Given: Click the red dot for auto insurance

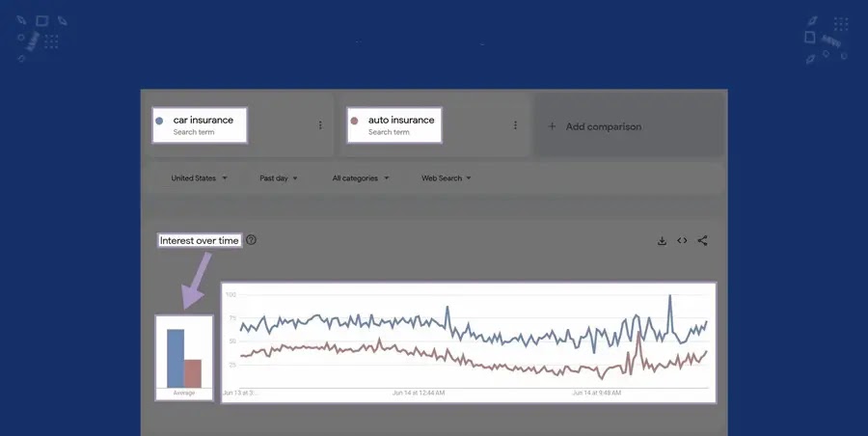Looking at the screenshot, I should click(x=354, y=121).
